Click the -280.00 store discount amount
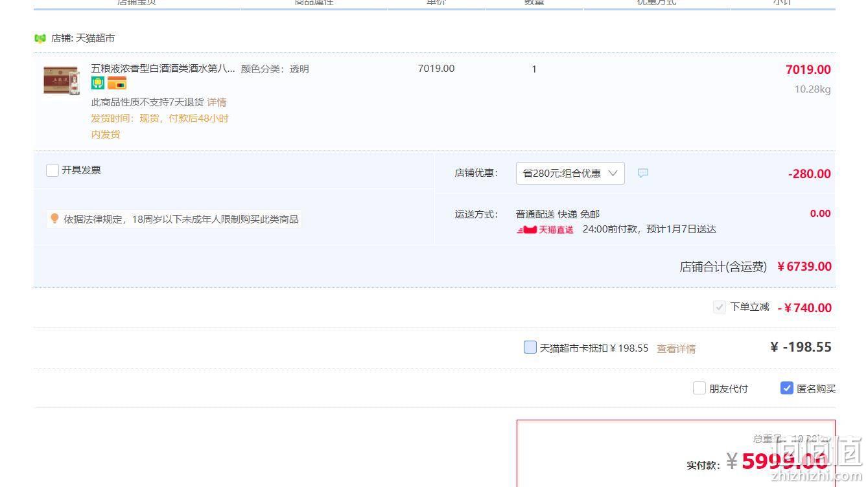868x487 pixels. 809,174
